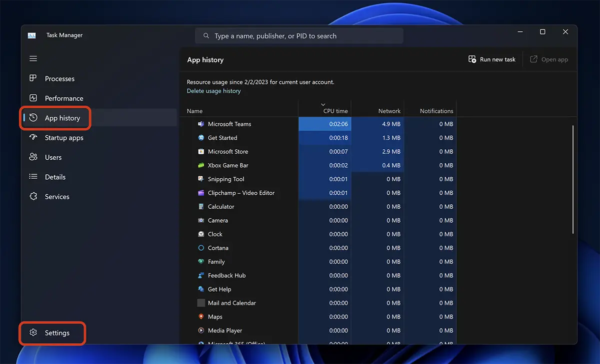Click the resource usage since 2/2/2023 text
Image resolution: width=600 pixels, height=364 pixels.
coord(260,82)
